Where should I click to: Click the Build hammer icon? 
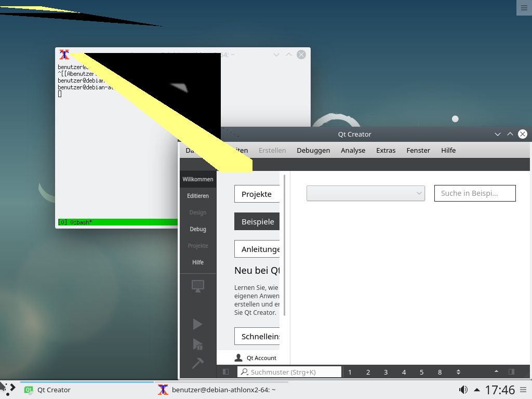pyautogui.click(x=198, y=363)
